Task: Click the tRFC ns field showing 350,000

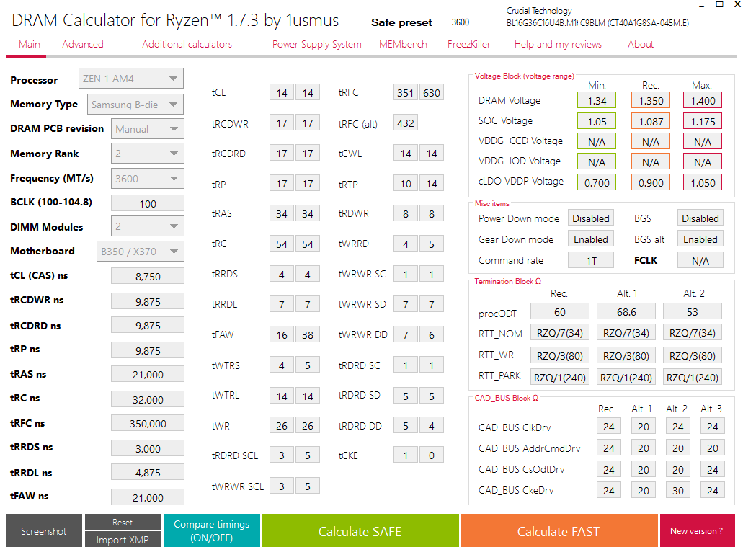Action: pos(148,423)
